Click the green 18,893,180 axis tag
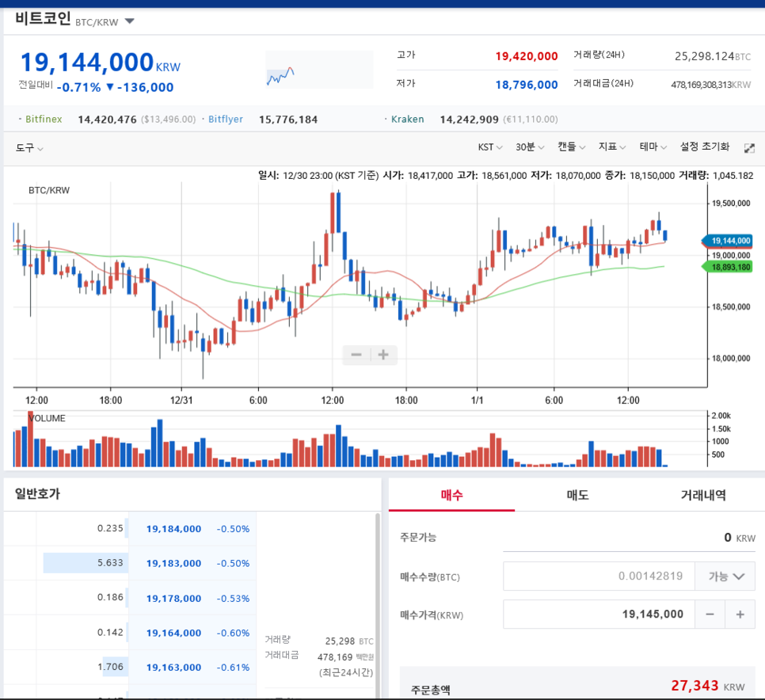The width and height of the screenshot is (765, 700). click(x=727, y=267)
